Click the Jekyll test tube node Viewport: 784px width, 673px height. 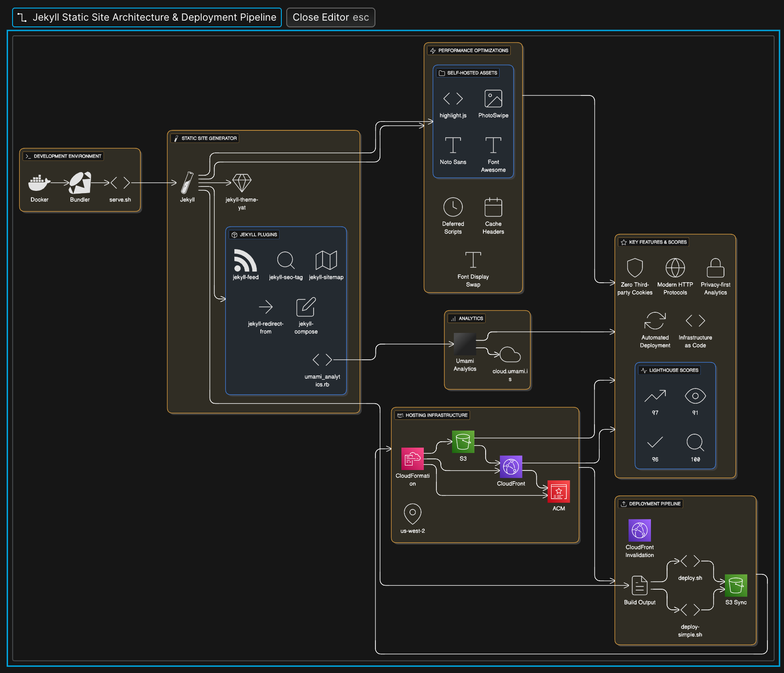(x=187, y=183)
